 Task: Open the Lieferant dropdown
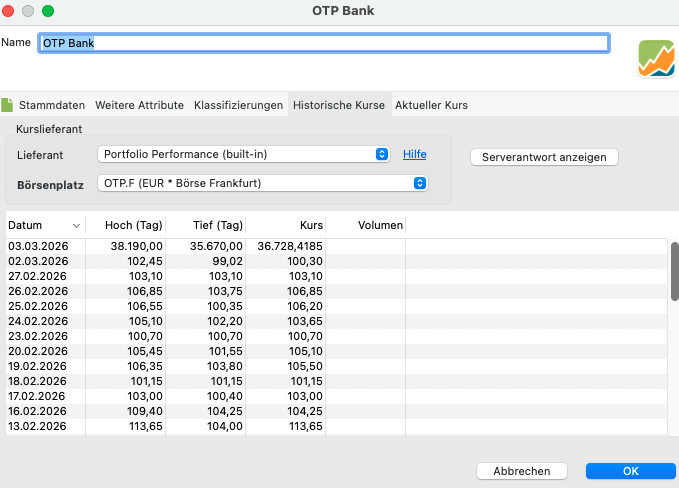243,154
